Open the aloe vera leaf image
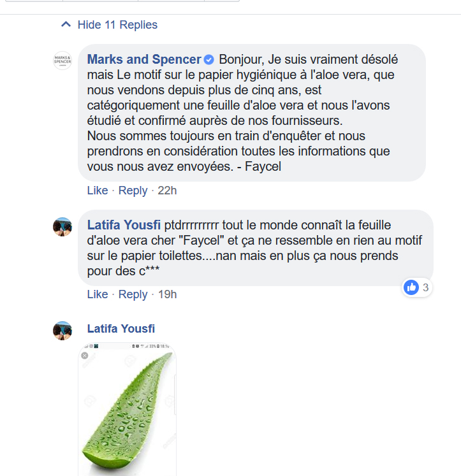The height and width of the screenshot is (476, 461). tap(128, 409)
